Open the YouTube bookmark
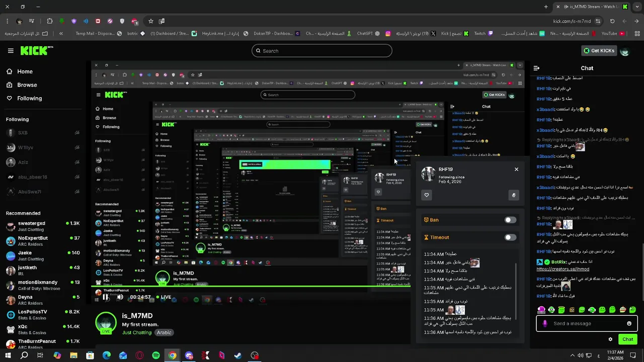Screen dimensions: 644x362 [613, 34]
